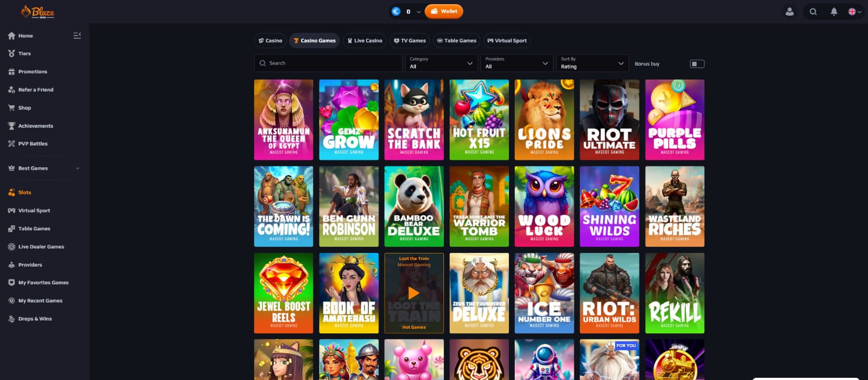Open the language flag selector
The height and width of the screenshot is (380, 868).
click(854, 11)
